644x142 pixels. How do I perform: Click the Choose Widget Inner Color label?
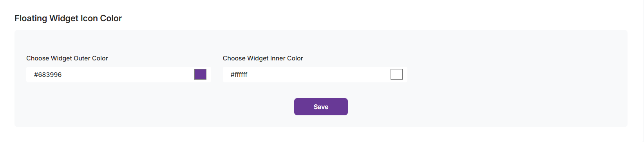[x=263, y=58]
